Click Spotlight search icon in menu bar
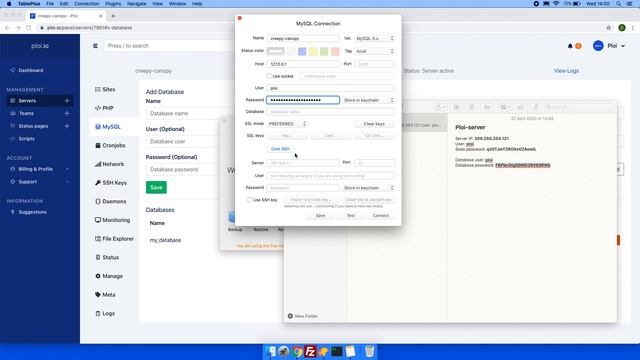The width and height of the screenshot is (640, 360). coord(619,4)
